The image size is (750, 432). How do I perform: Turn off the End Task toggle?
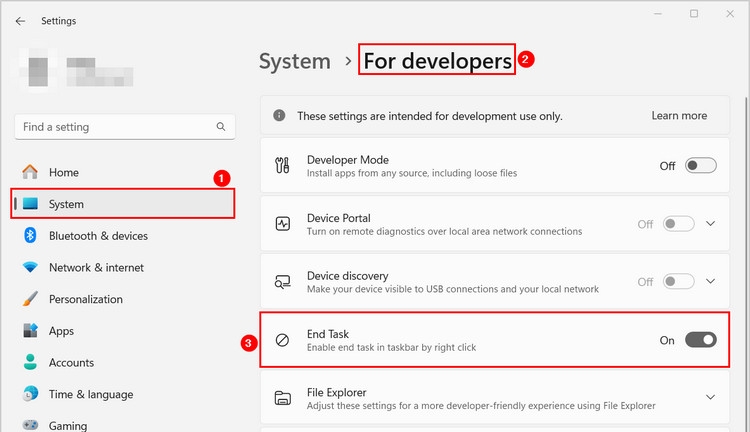701,340
